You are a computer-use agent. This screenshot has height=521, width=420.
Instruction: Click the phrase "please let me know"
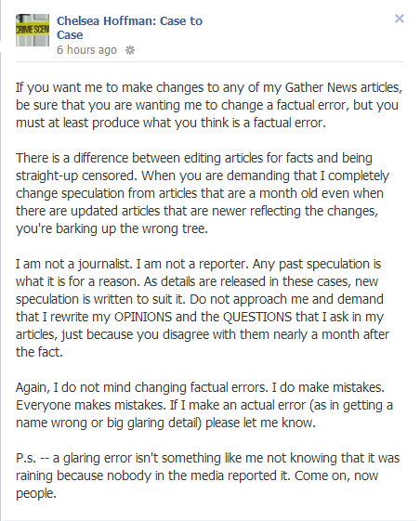[x=260, y=423]
